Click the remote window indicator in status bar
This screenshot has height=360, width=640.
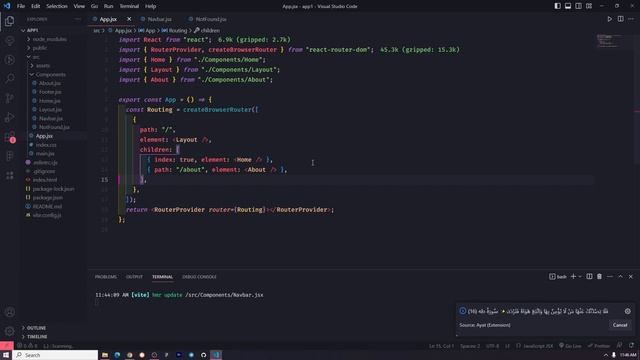point(7,346)
